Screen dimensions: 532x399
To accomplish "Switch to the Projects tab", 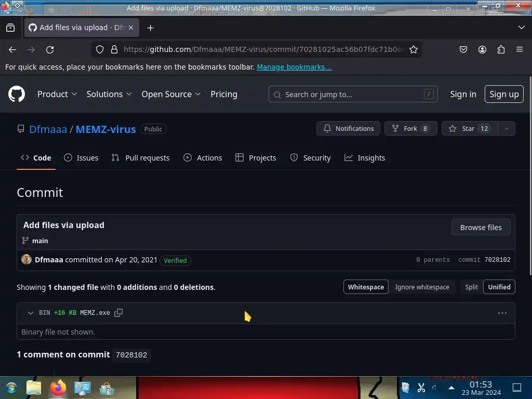I will point(256,158).
